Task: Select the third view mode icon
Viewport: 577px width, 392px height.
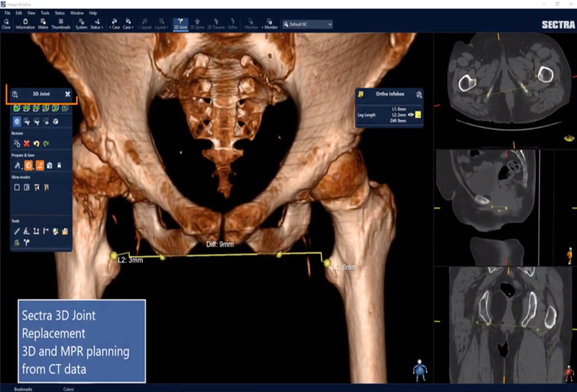Action: pos(37,187)
